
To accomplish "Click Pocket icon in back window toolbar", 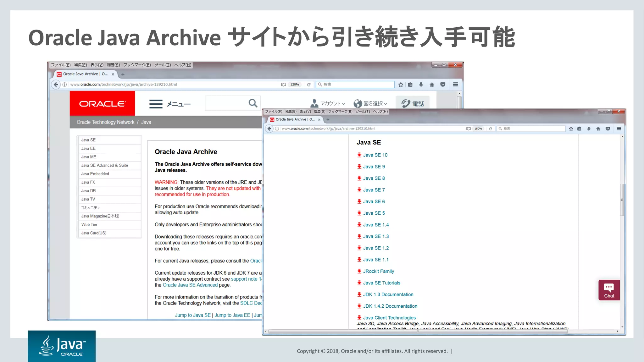I will 443,85.
